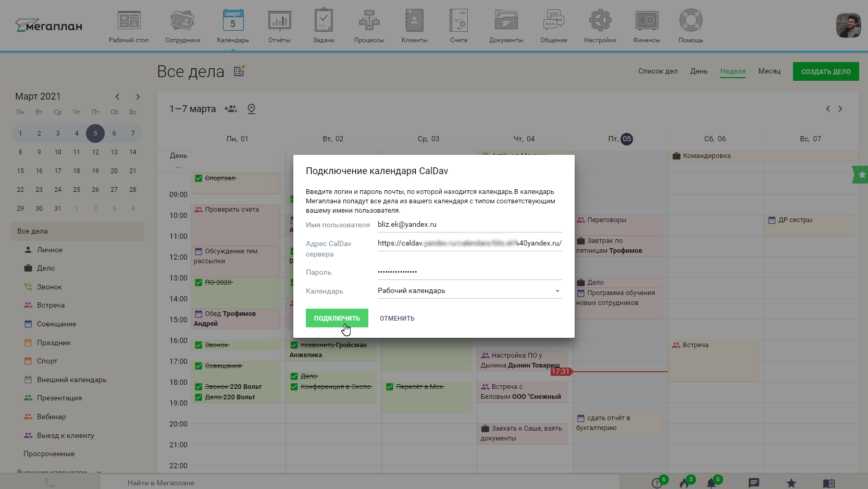Viewport: 868px width, 489px height.
Task: Open the Календарь section icon
Action: tap(233, 20)
